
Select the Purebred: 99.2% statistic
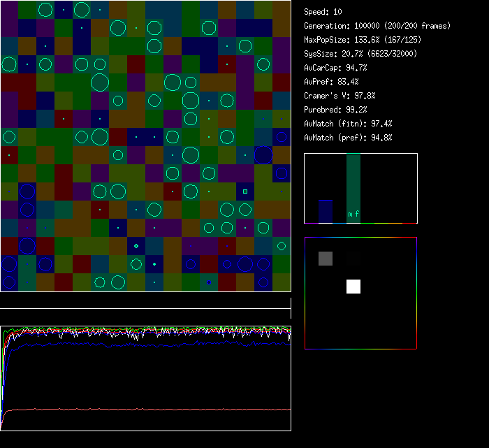coord(335,110)
